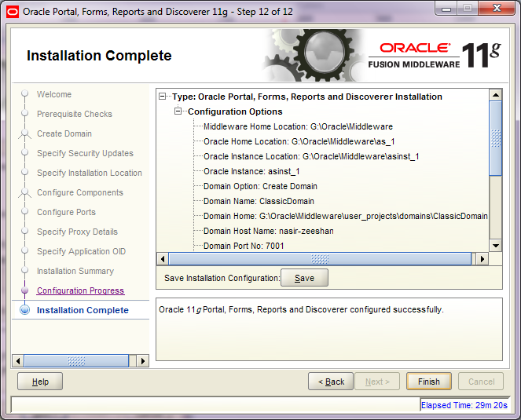Click the Oracle logo icon in title bar
521x420 pixels.
click(x=13, y=12)
